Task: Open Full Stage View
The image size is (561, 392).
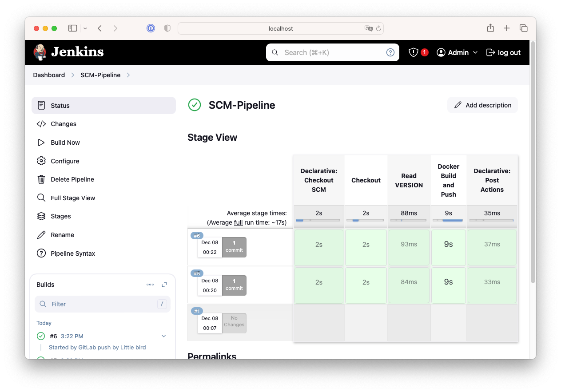Action: click(x=103, y=198)
